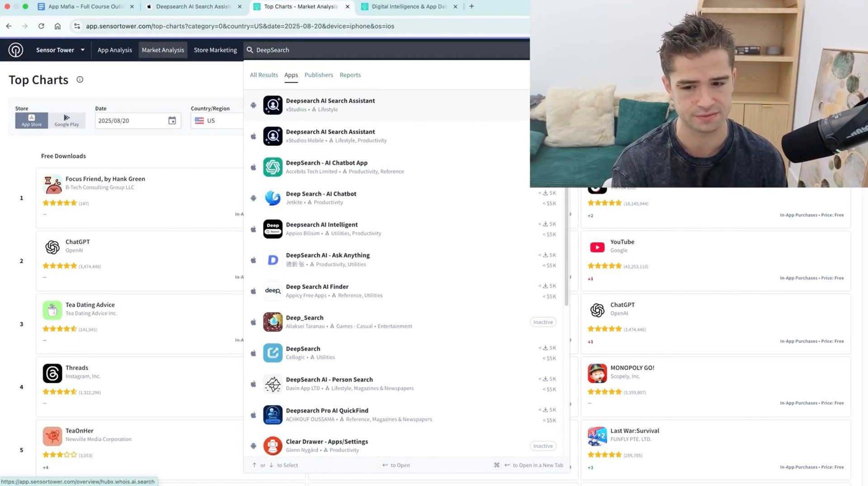Close the Top Charts browser tab
This screenshot has width=868, height=486.
tap(347, 6)
